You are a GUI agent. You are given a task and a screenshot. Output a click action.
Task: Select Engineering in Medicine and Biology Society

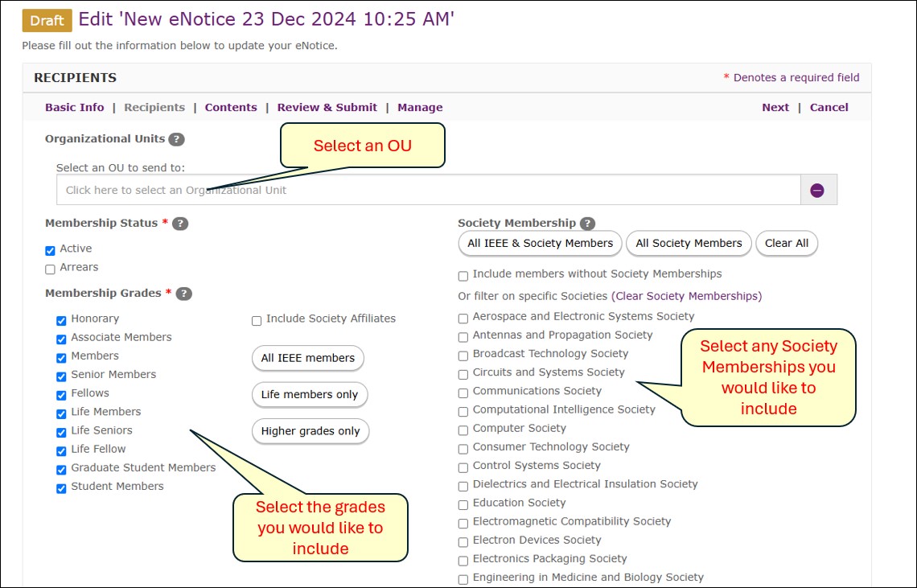click(463, 579)
